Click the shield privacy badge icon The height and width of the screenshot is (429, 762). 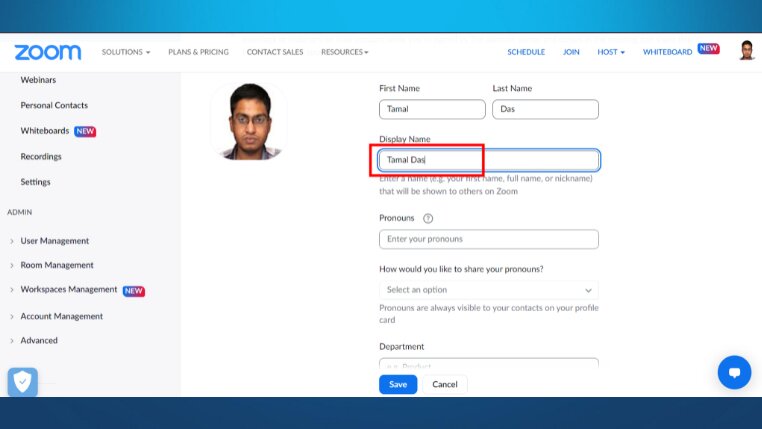pos(22,381)
